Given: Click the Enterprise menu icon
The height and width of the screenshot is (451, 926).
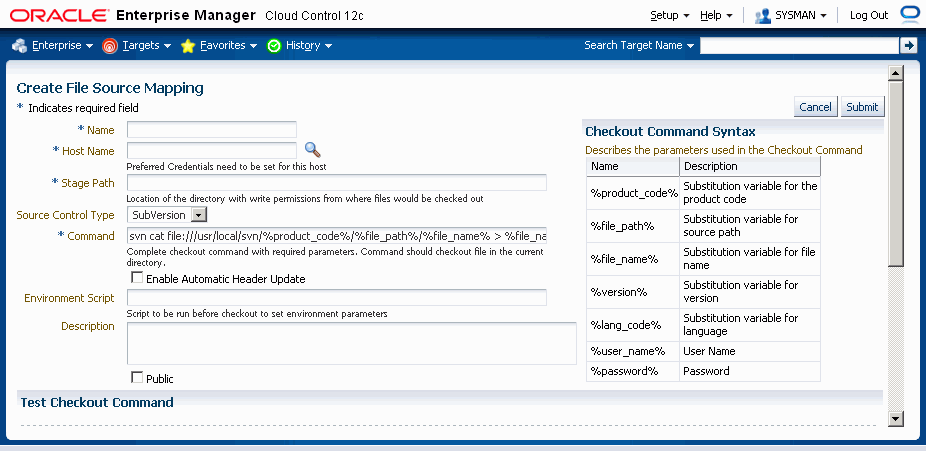Looking at the screenshot, I should point(19,45).
